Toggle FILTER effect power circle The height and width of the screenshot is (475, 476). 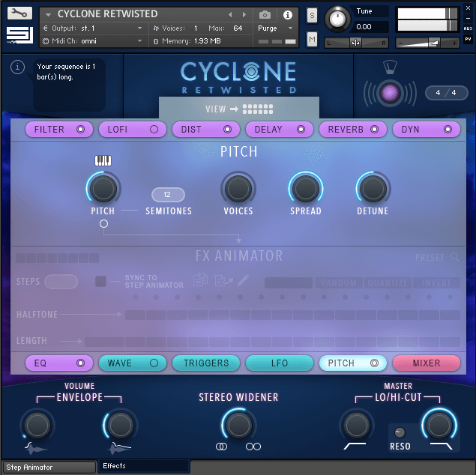(80, 130)
